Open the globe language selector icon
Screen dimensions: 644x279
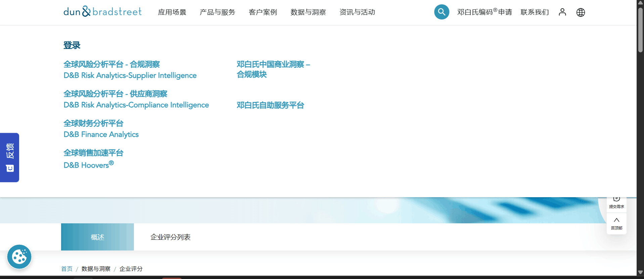[581, 12]
